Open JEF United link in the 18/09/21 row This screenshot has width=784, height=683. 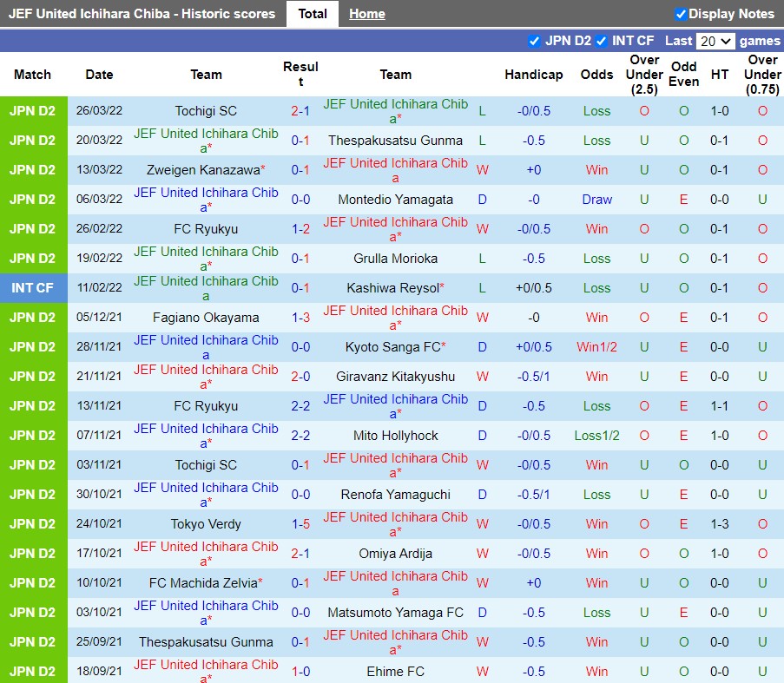tap(206, 671)
